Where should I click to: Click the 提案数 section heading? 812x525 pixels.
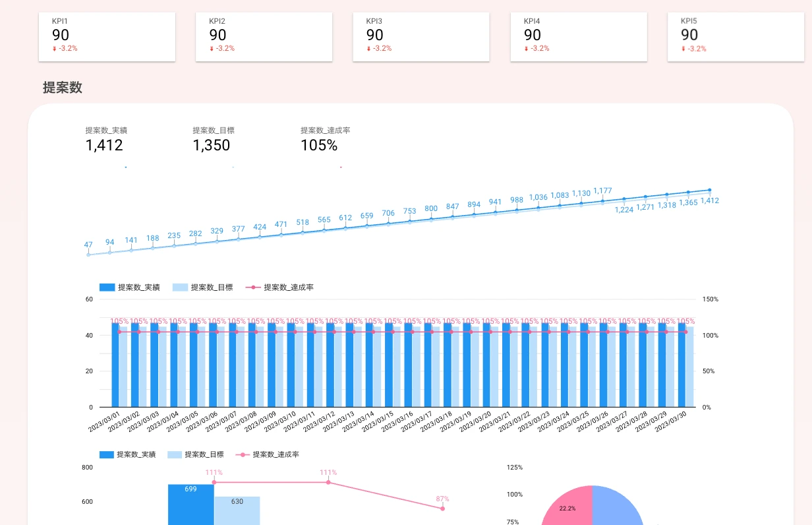[63, 88]
